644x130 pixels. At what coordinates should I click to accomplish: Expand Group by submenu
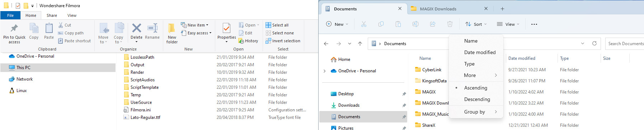(476, 112)
